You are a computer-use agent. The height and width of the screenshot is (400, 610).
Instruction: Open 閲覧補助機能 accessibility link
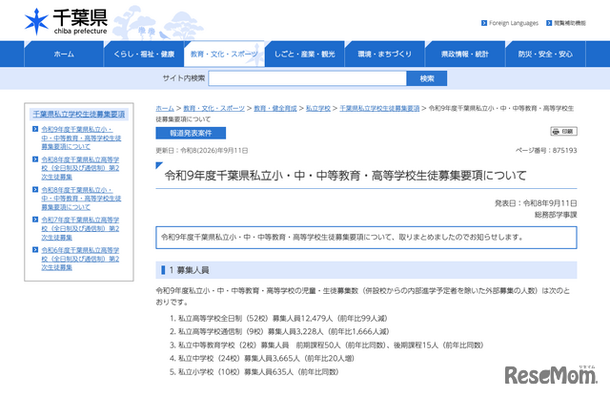tap(570, 23)
